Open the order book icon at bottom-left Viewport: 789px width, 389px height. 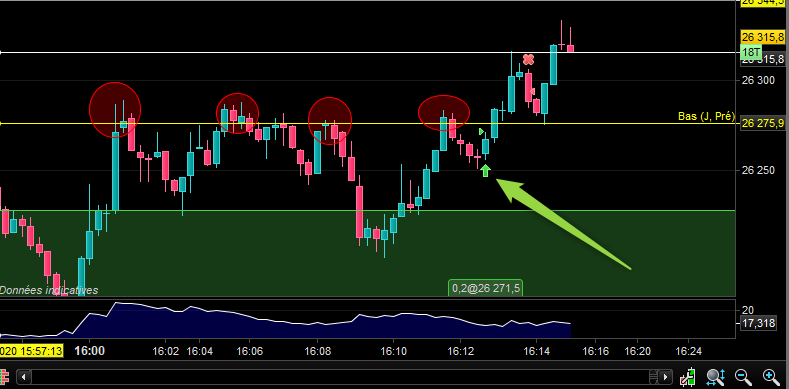pyautogui.click(x=5, y=376)
